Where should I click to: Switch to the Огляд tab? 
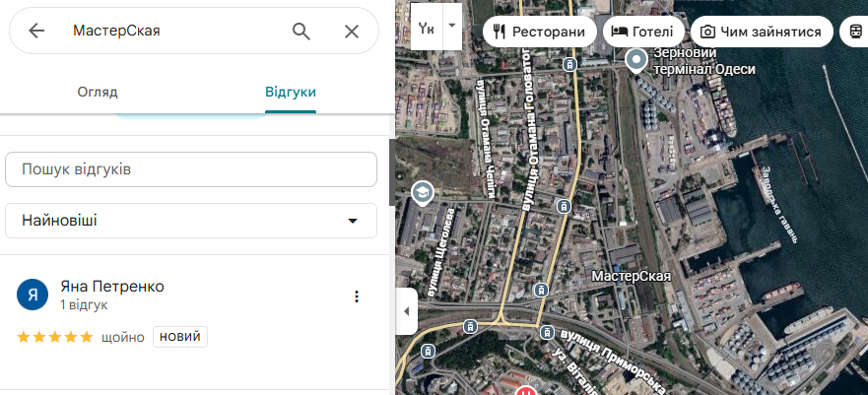tap(98, 92)
